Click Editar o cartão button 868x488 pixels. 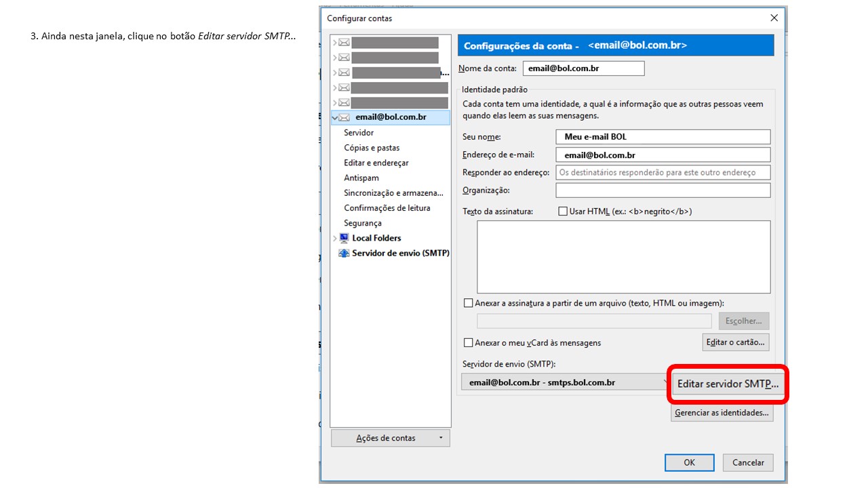point(736,342)
